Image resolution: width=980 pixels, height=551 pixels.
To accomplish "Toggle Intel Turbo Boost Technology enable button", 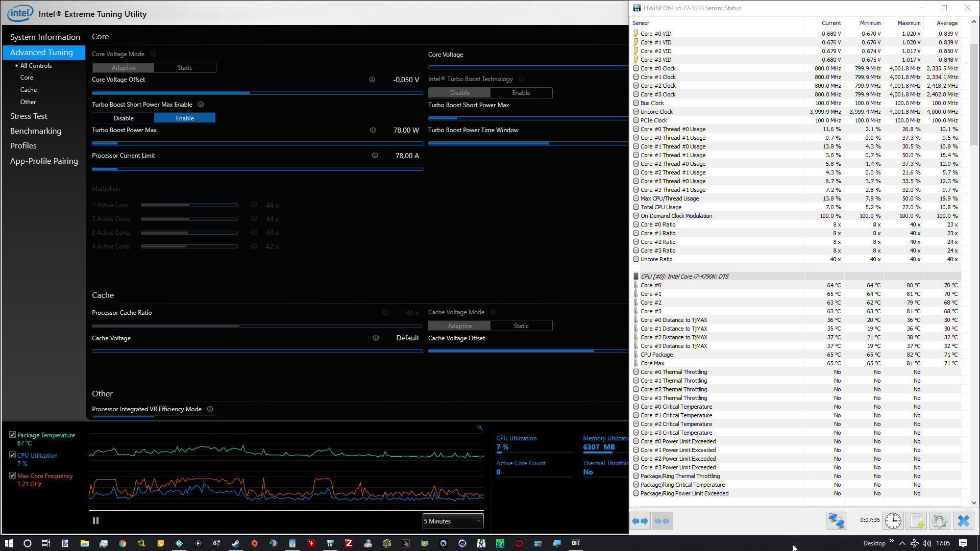I will (522, 92).
